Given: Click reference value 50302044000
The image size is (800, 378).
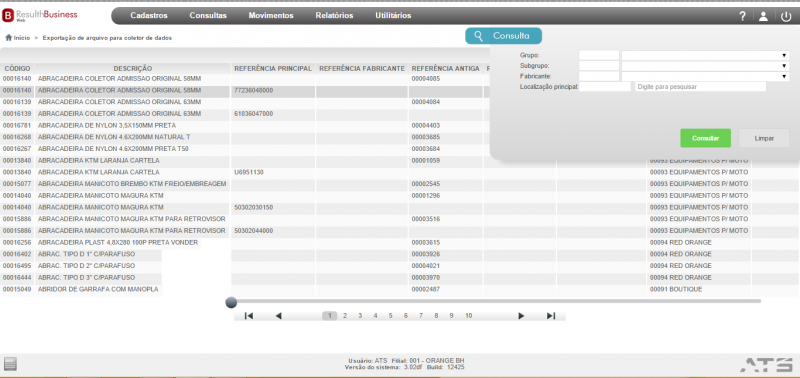Looking at the screenshot, I should [x=254, y=231].
